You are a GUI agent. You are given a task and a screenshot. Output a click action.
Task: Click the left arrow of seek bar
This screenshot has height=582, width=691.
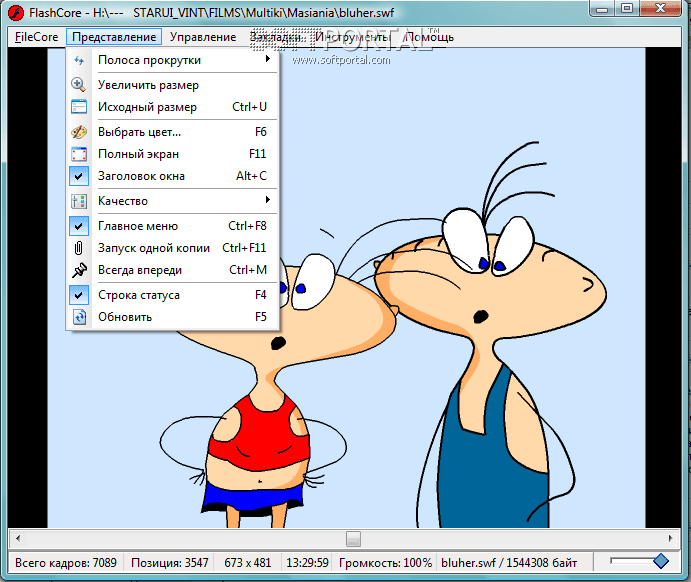tap(18, 538)
